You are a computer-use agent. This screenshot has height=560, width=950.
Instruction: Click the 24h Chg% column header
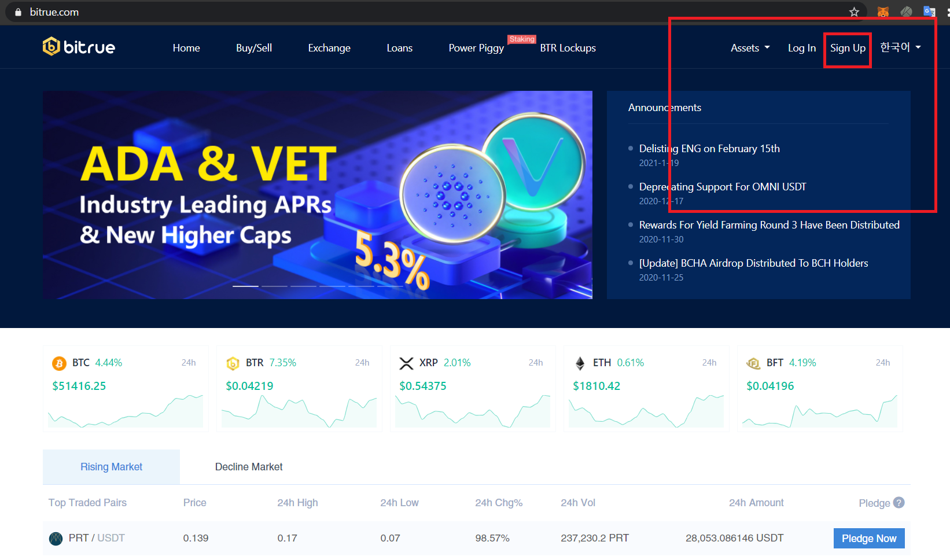(499, 503)
